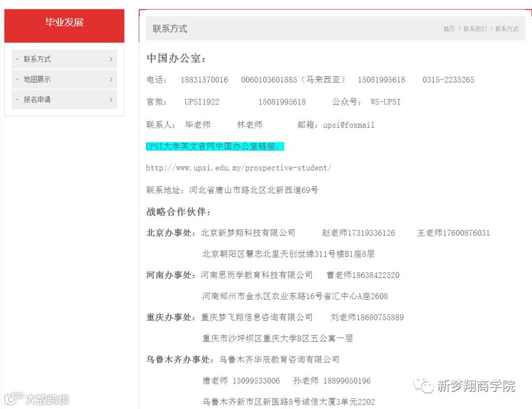Select Zhengzhou address 农业东路16号省汇中心A座2608
Image resolution: width=532 pixels, height=409 pixels.
click(x=330, y=296)
